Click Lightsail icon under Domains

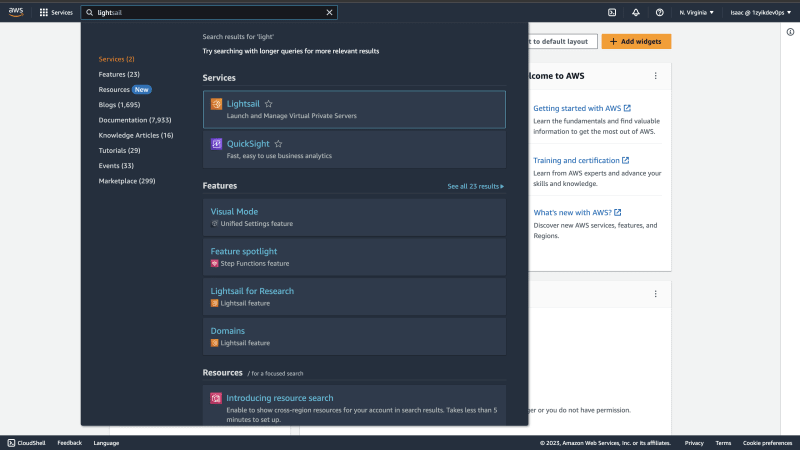coord(214,343)
